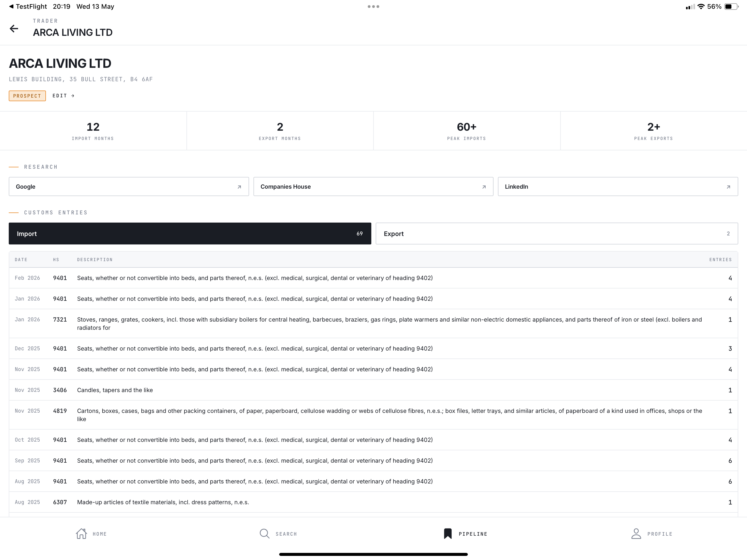Tap the ARCA LIVING LTD navigation title
The image size is (747, 560).
tap(73, 33)
